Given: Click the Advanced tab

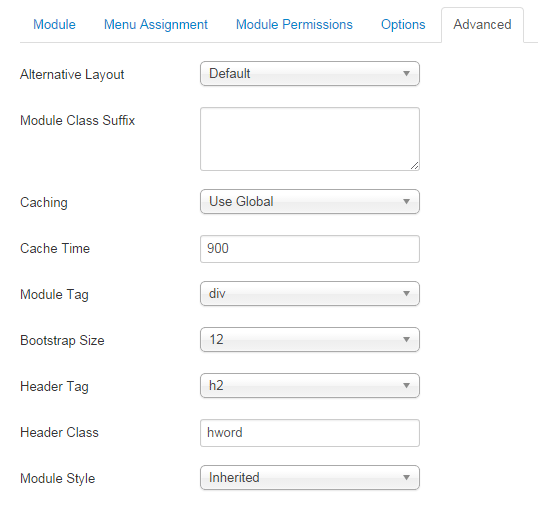Looking at the screenshot, I should tap(482, 25).
